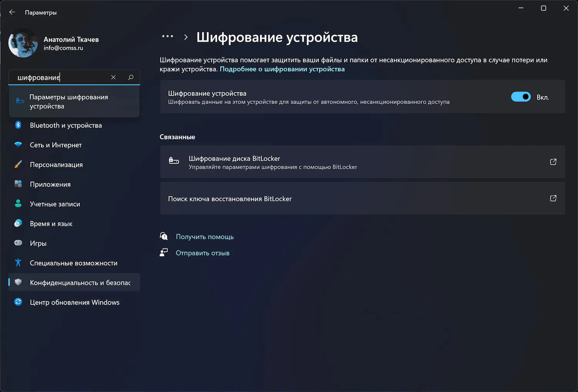Select Игры in sidebar

[x=74, y=243]
